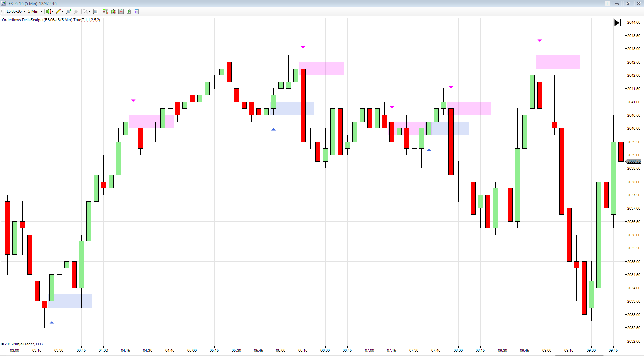644x356 pixels.
Task: Click the chart window title icon
Action: [x=3, y=3]
